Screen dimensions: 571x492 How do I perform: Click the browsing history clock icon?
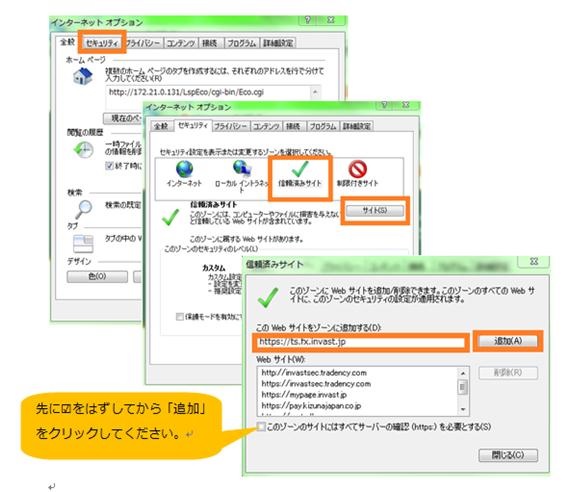[83, 149]
